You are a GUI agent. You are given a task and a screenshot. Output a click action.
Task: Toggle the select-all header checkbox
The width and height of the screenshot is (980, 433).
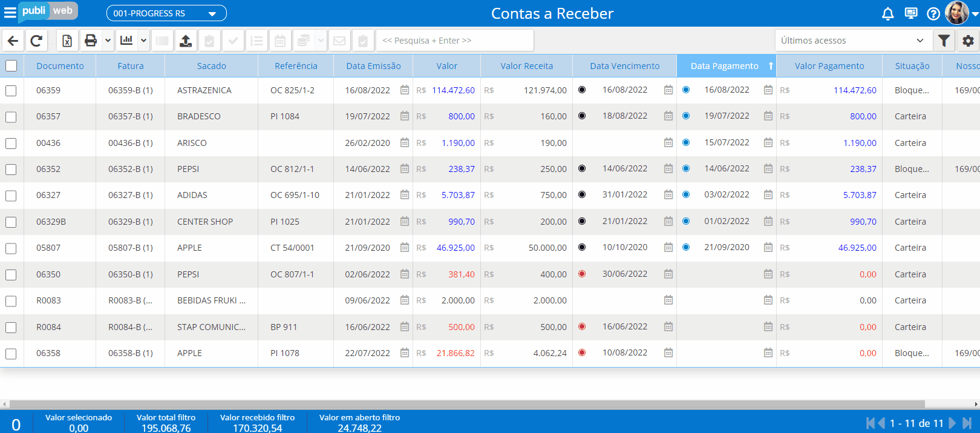coord(11,65)
